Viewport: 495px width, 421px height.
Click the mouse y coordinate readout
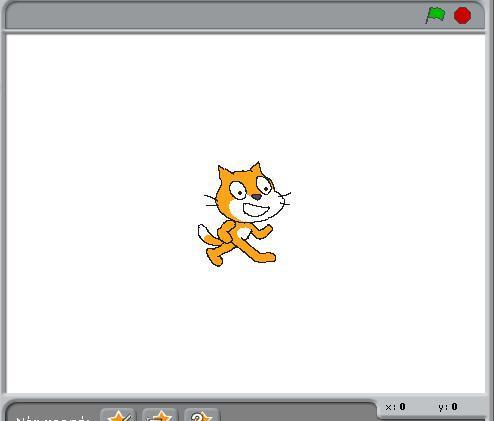448,407
